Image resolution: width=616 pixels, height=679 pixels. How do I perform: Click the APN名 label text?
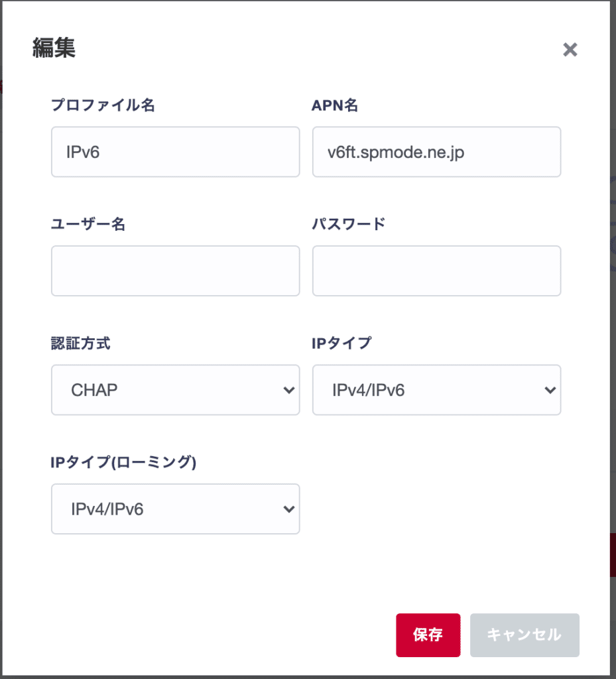[x=335, y=105]
